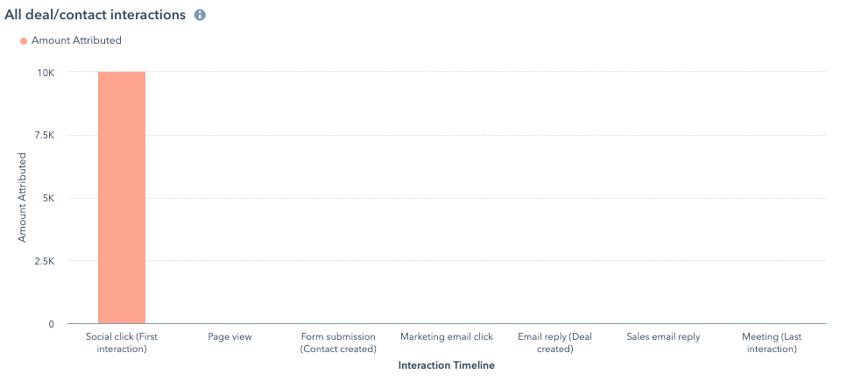
Task: Select the Social click (First interaction) label
Action: coord(122,342)
